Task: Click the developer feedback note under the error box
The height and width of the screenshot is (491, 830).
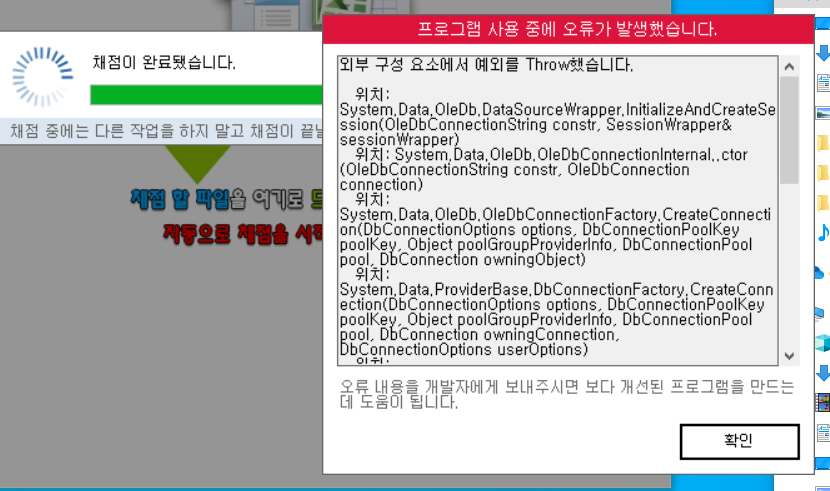Action: [x=566, y=394]
